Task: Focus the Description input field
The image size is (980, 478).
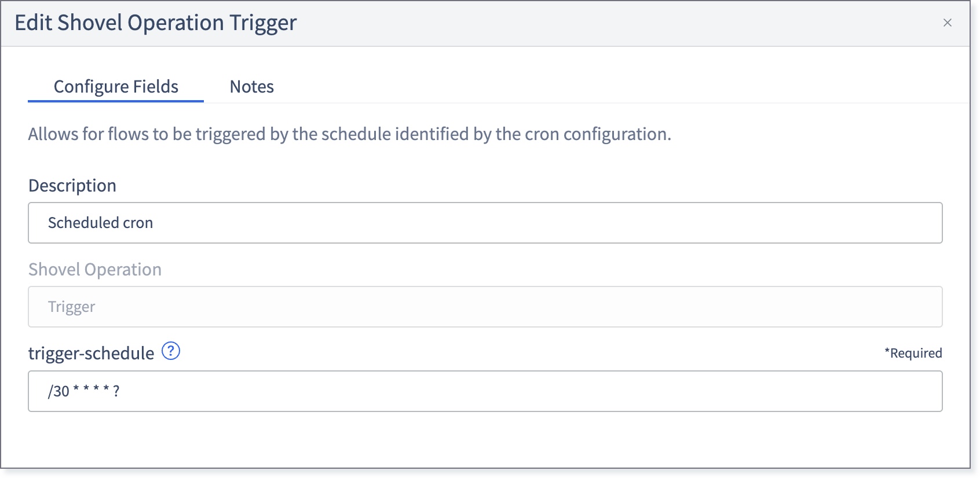Action: (485, 223)
